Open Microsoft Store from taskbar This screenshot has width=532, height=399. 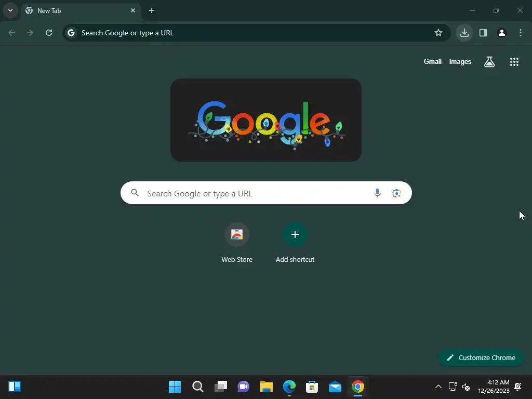click(x=312, y=387)
